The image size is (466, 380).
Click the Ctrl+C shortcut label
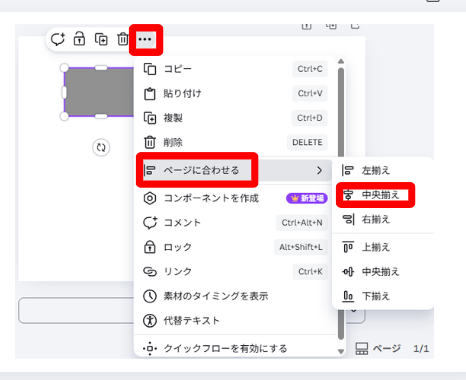[310, 69]
